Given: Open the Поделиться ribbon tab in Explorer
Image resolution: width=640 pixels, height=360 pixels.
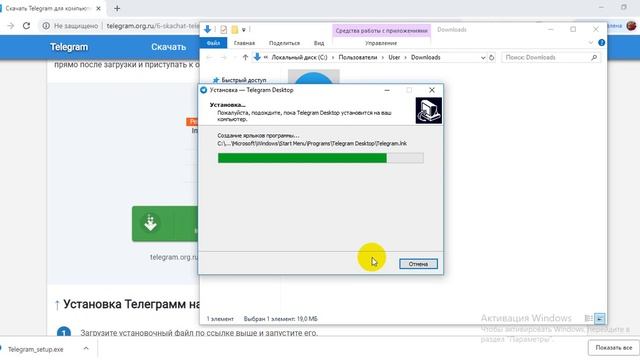Looking at the screenshot, I should click(x=284, y=43).
